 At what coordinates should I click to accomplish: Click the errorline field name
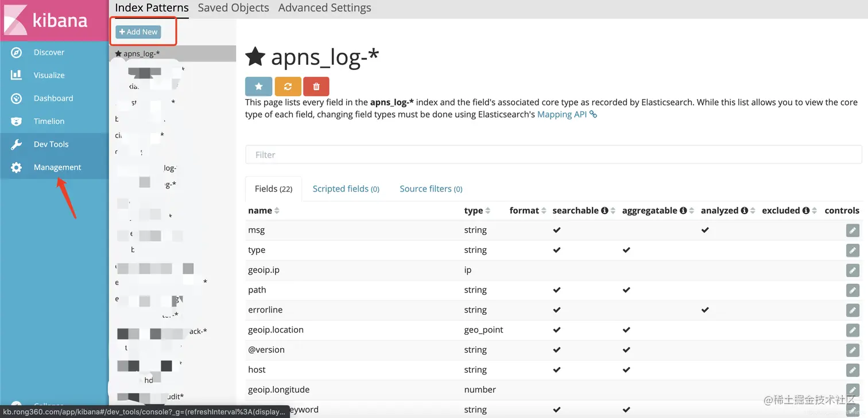(x=265, y=310)
